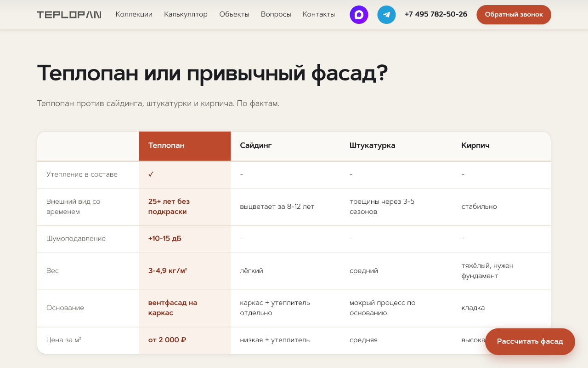Click the Штукатурка column header
The width and height of the screenshot is (588, 368).
[x=373, y=145]
